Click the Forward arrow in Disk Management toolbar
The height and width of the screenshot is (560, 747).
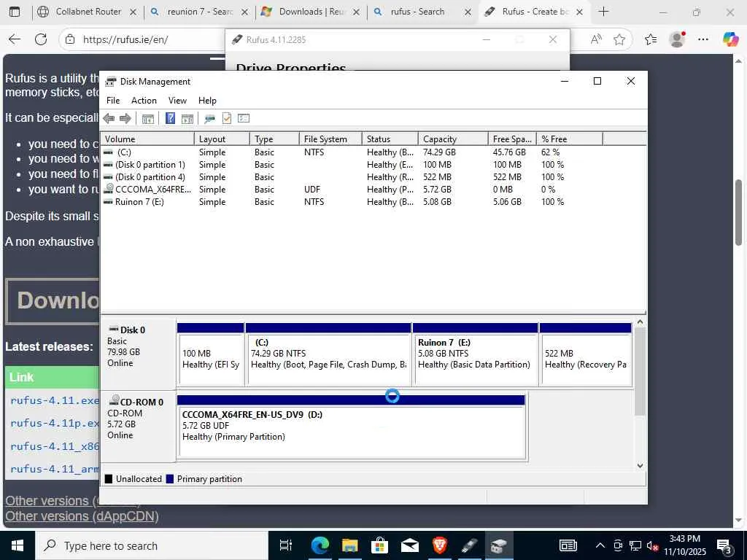tap(125, 119)
